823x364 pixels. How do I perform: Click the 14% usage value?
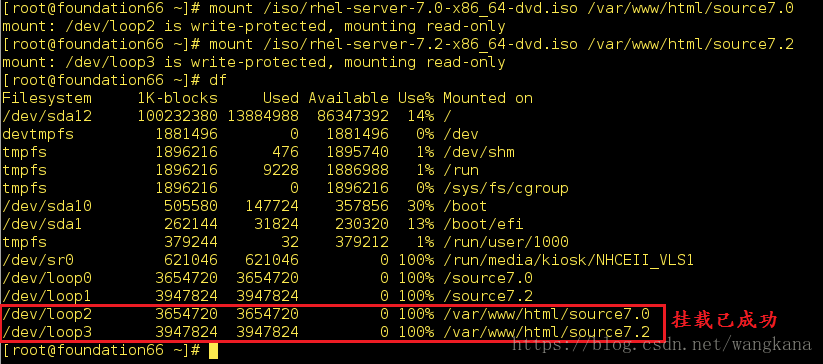[420, 116]
